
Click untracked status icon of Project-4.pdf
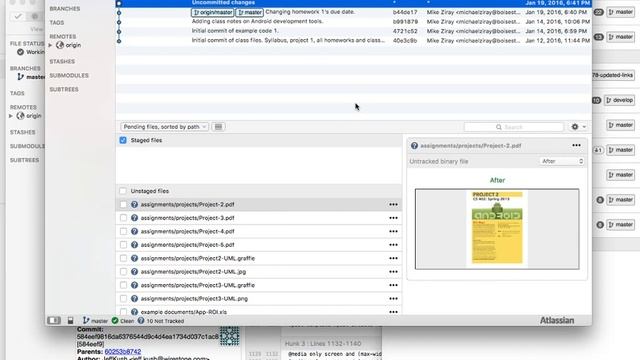134,231
